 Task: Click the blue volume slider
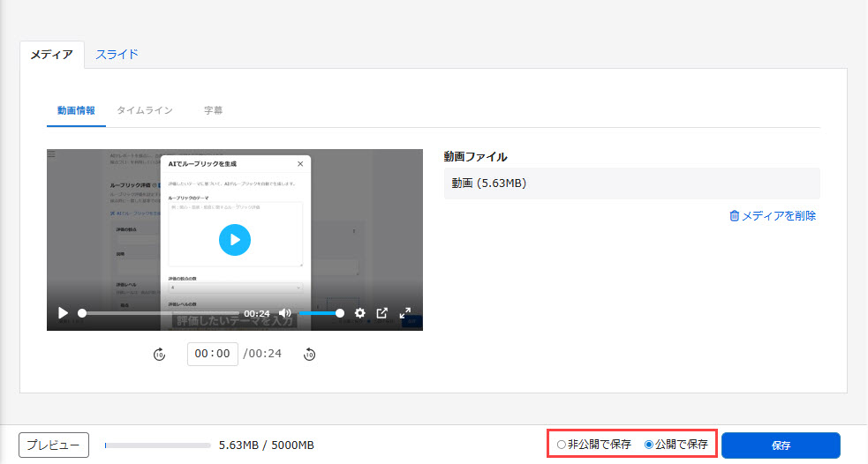click(x=321, y=313)
